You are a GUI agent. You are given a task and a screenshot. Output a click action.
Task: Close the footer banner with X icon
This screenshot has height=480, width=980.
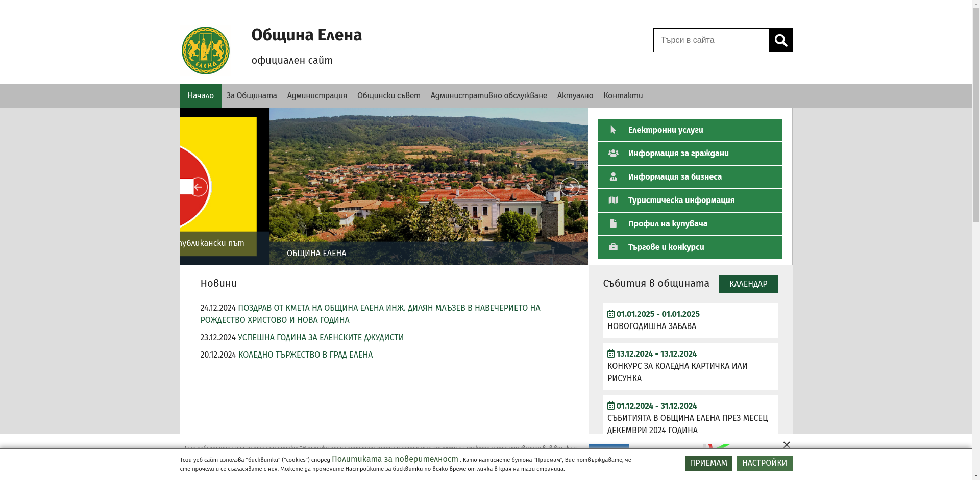click(786, 445)
